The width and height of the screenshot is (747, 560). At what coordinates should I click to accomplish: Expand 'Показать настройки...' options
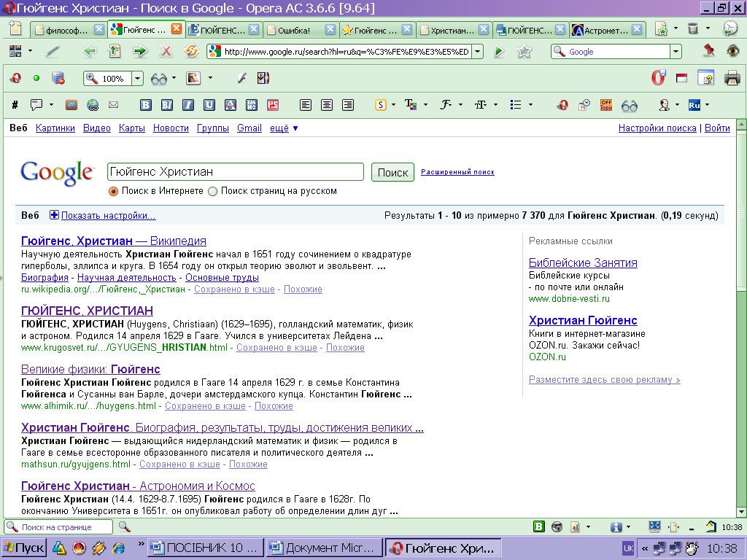pos(108,215)
